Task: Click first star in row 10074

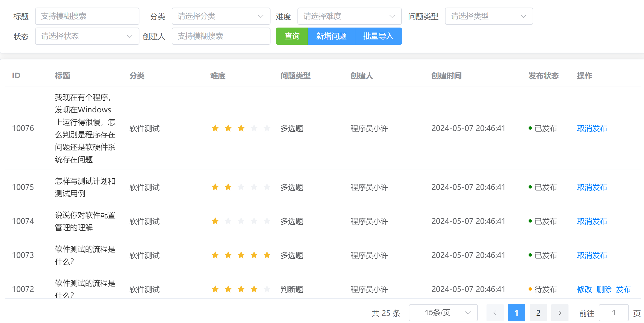Action: [215, 221]
